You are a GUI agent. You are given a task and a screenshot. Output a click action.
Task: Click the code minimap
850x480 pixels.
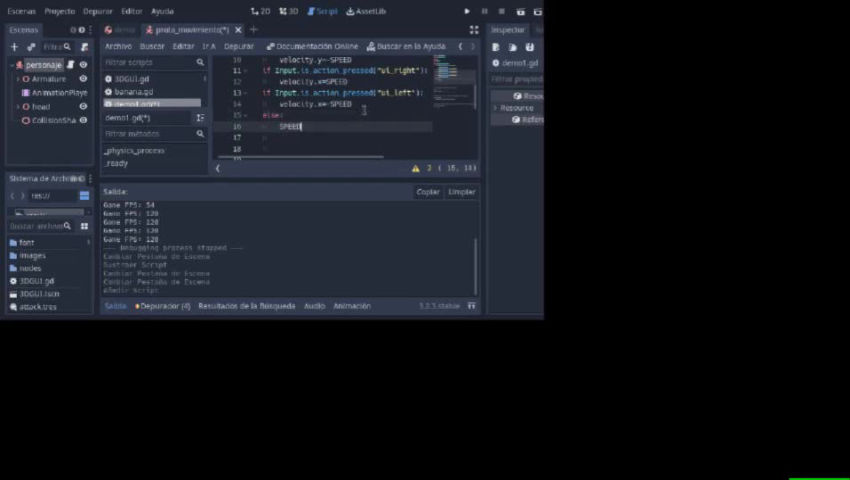click(x=454, y=81)
